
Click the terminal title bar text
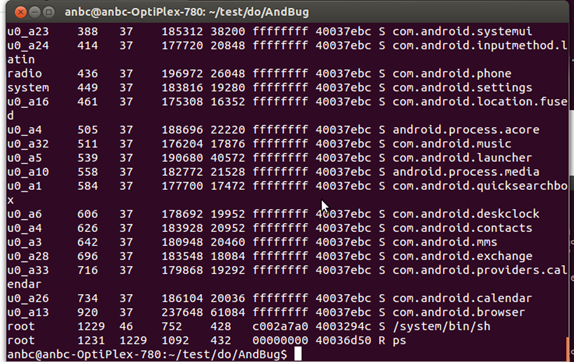[x=187, y=12]
